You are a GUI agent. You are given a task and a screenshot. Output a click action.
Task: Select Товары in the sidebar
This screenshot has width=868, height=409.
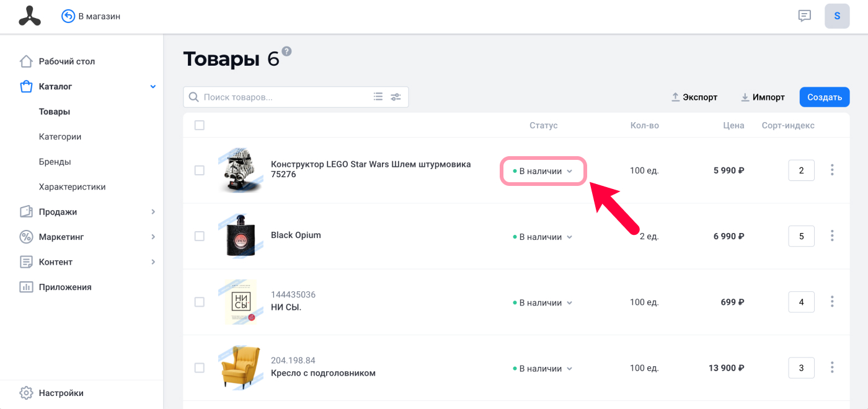point(55,112)
